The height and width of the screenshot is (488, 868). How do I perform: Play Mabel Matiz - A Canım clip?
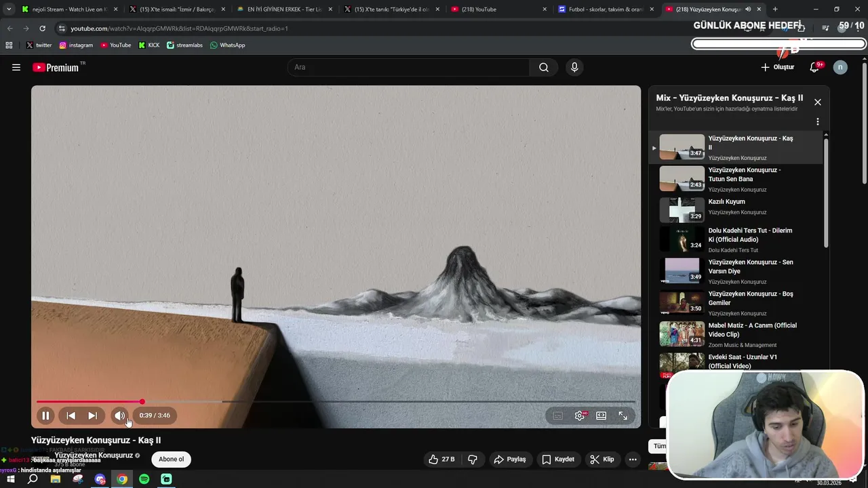735,335
